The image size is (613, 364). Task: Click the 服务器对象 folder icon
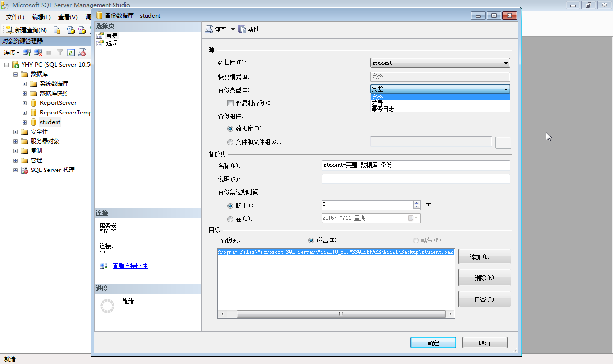click(24, 141)
